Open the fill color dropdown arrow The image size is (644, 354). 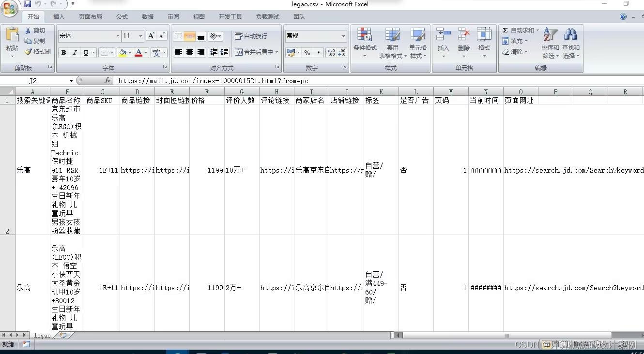point(130,53)
